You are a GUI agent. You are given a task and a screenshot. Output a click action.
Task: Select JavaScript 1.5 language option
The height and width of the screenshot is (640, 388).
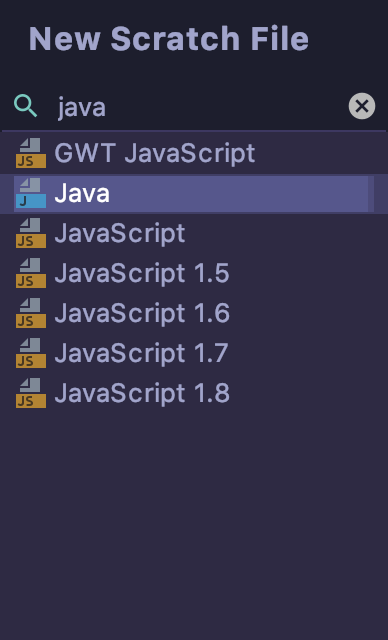[194, 273]
